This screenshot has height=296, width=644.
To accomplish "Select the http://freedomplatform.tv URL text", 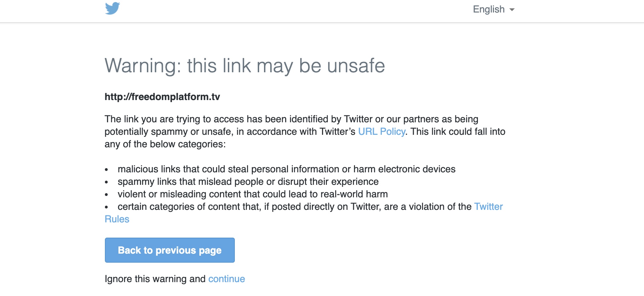I will tap(162, 97).
